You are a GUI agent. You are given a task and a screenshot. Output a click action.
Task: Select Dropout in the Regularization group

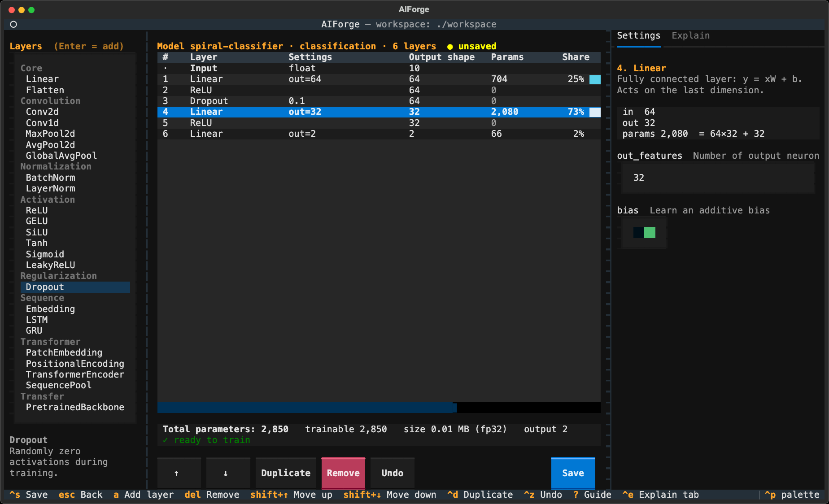coord(75,287)
